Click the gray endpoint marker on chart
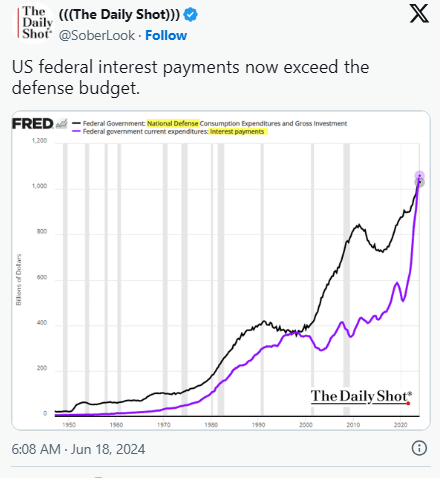Viewport: 440px width, 478px height. [420, 182]
